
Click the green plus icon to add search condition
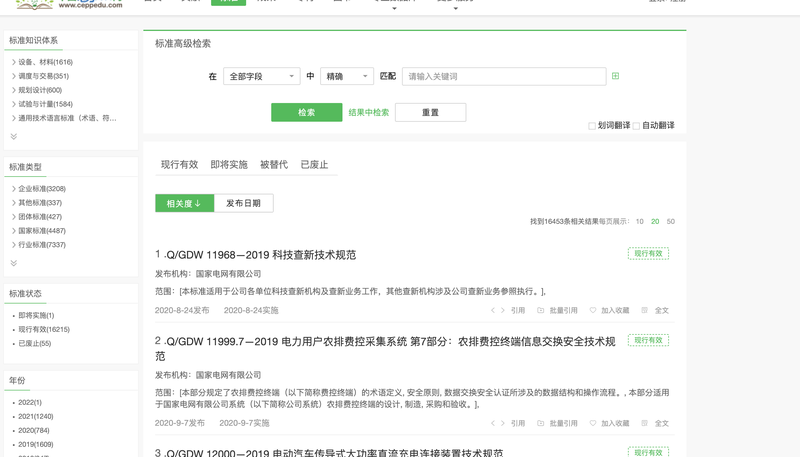(615, 76)
